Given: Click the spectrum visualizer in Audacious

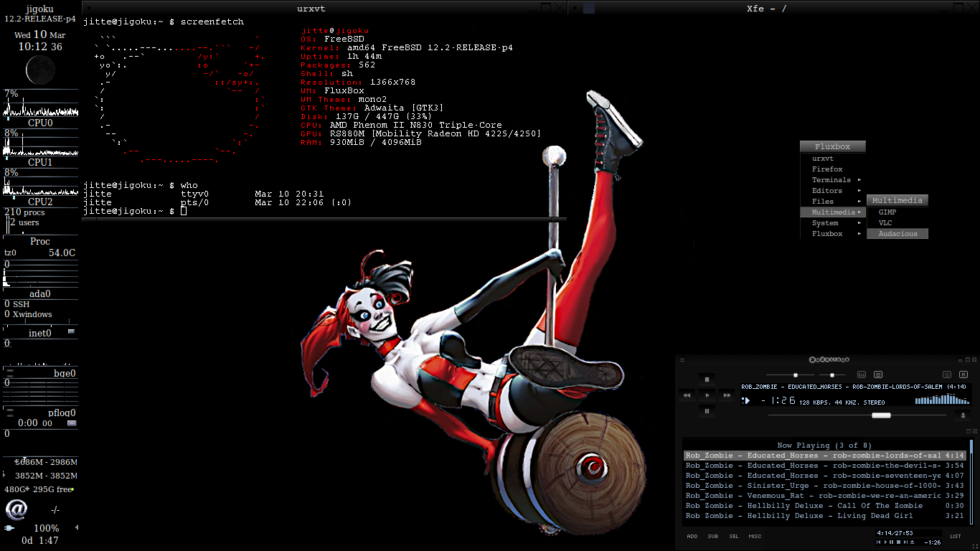Looking at the screenshot, I should point(942,398).
